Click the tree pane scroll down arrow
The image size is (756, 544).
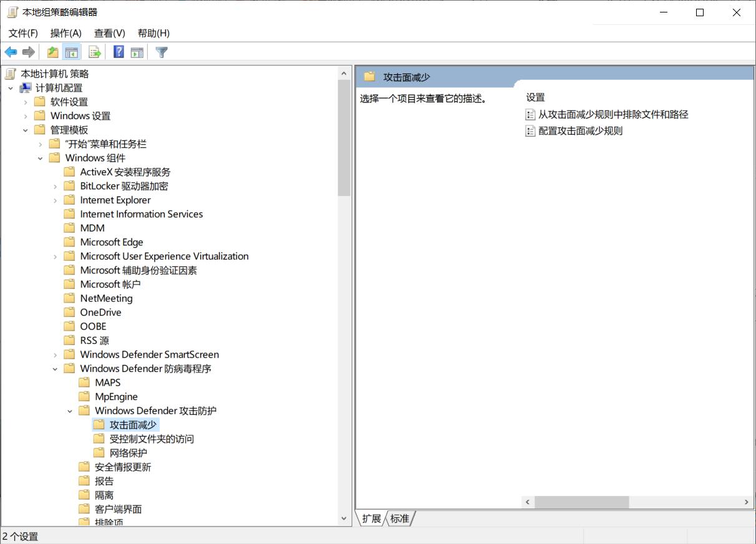[x=344, y=518]
